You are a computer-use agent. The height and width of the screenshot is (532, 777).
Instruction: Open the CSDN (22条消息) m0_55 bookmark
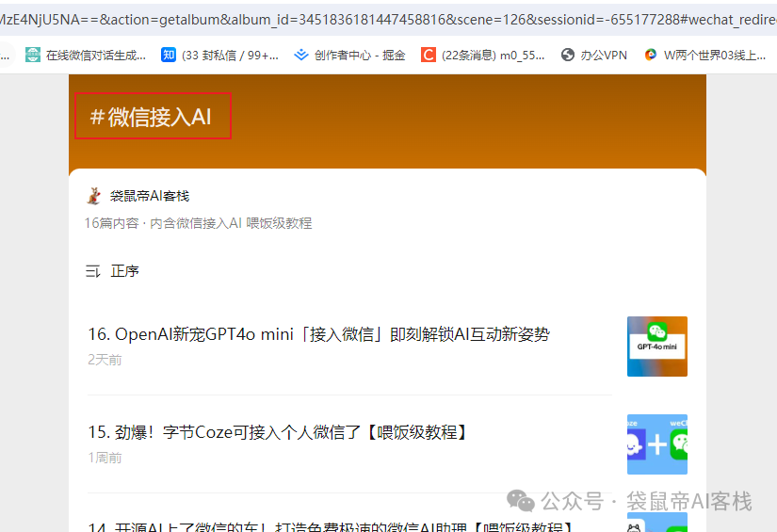[482, 55]
